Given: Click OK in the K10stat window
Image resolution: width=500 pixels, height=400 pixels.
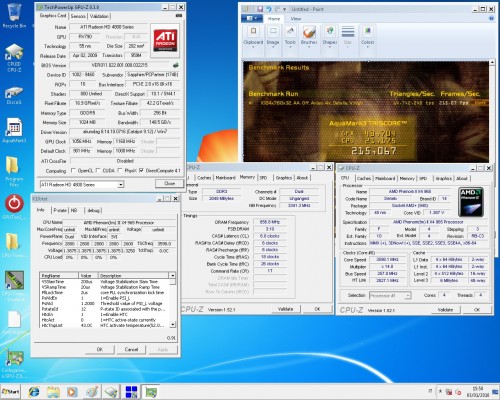Looking at the screenshot, I should pos(99,349).
